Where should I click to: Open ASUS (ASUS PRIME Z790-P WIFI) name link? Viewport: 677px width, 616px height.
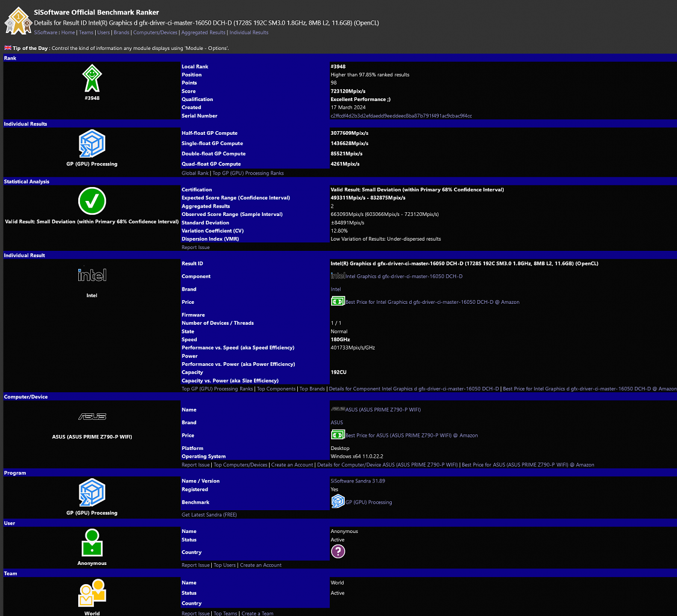pos(383,410)
